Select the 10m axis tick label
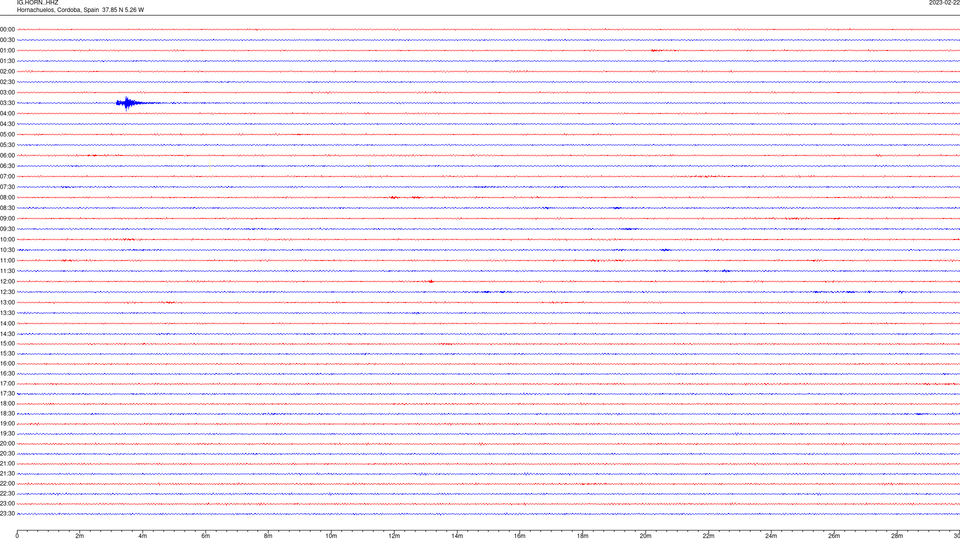This screenshot has width=960, height=540. pyautogui.click(x=331, y=536)
